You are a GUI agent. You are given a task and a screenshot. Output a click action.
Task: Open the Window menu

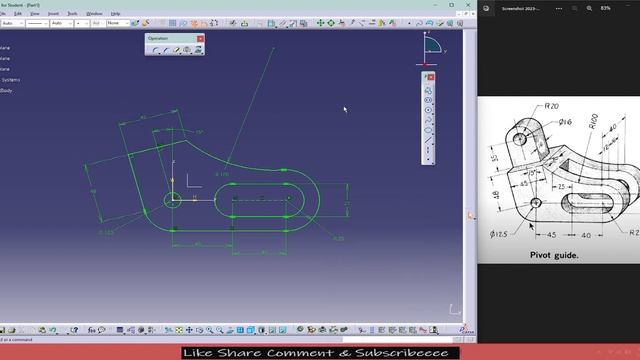click(94, 13)
